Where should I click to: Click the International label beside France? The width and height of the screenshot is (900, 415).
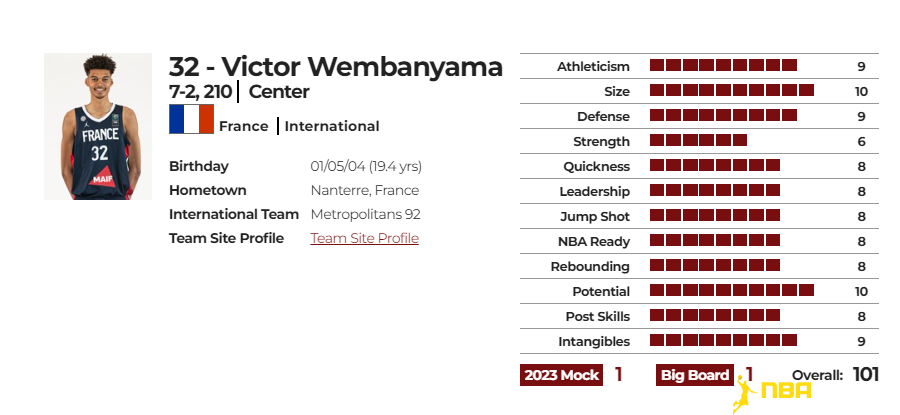click(x=332, y=126)
